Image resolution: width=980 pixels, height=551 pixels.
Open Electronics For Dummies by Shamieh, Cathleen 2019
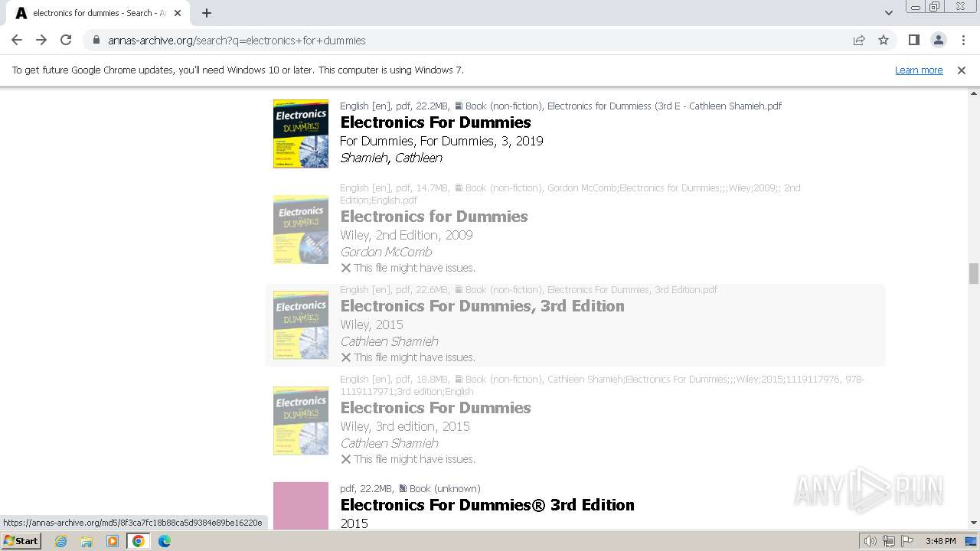[436, 122]
